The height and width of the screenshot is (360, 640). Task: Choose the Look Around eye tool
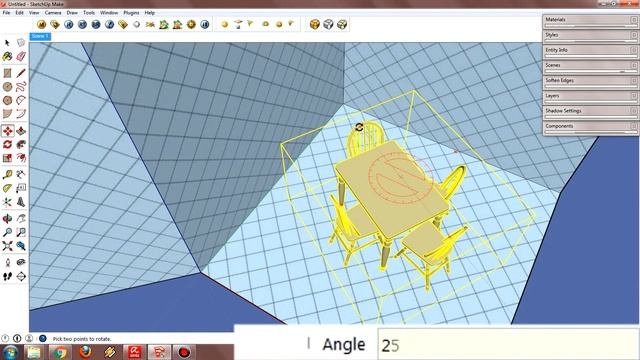21,263
